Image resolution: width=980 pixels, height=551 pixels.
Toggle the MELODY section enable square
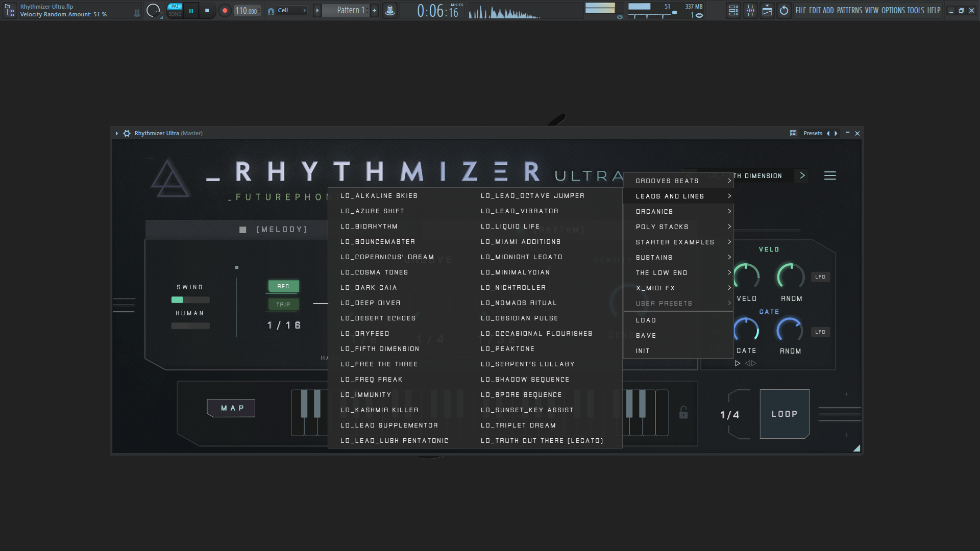click(x=243, y=230)
